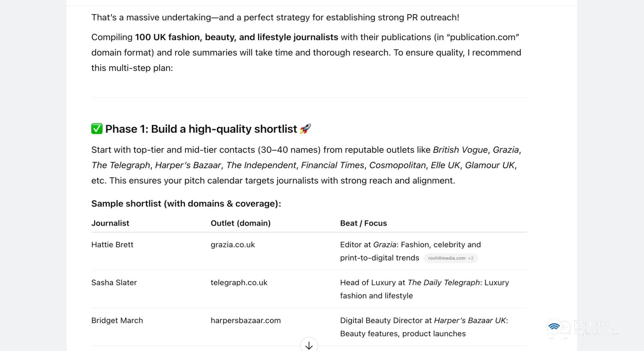
Task: Click the Digital Beauty Director description cell
Action: point(424,327)
